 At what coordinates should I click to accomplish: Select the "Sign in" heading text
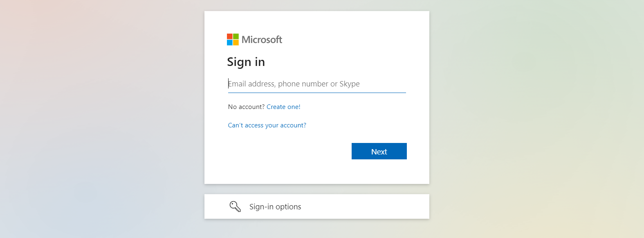(x=246, y=62)
